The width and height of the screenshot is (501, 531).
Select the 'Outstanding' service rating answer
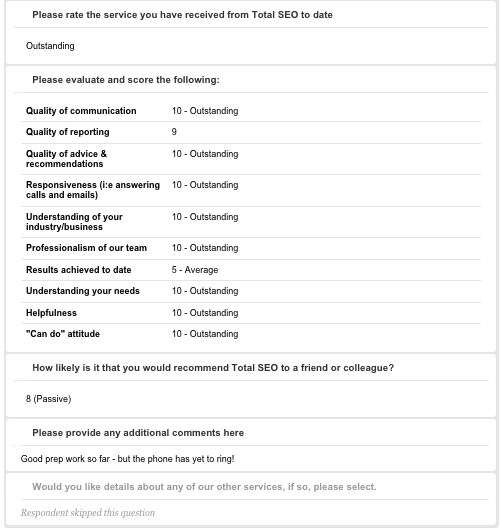click(x=50, y=46)
